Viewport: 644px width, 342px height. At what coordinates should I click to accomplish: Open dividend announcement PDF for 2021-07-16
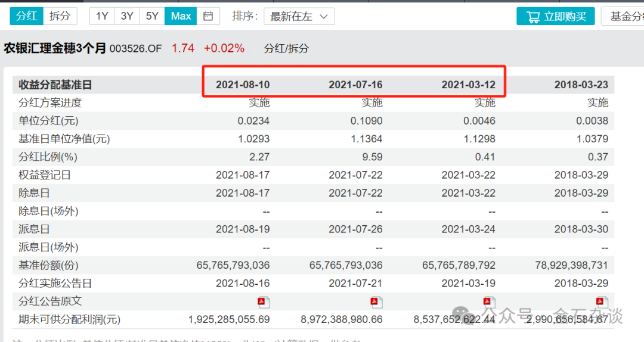tap(376, 301)
